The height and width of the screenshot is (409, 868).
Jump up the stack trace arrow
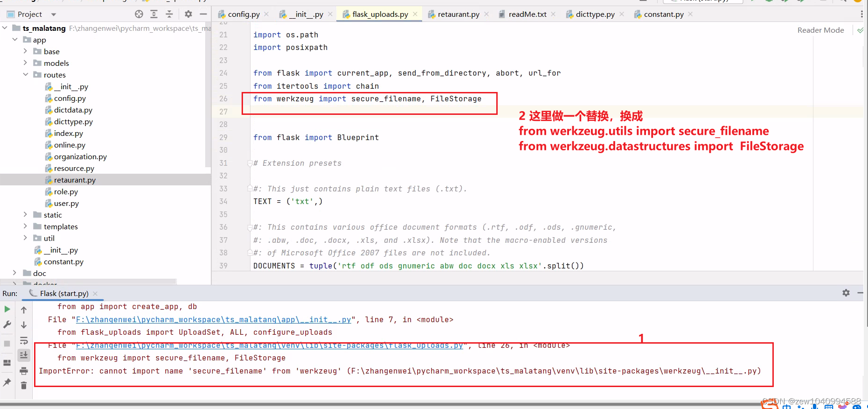[24, 310]
